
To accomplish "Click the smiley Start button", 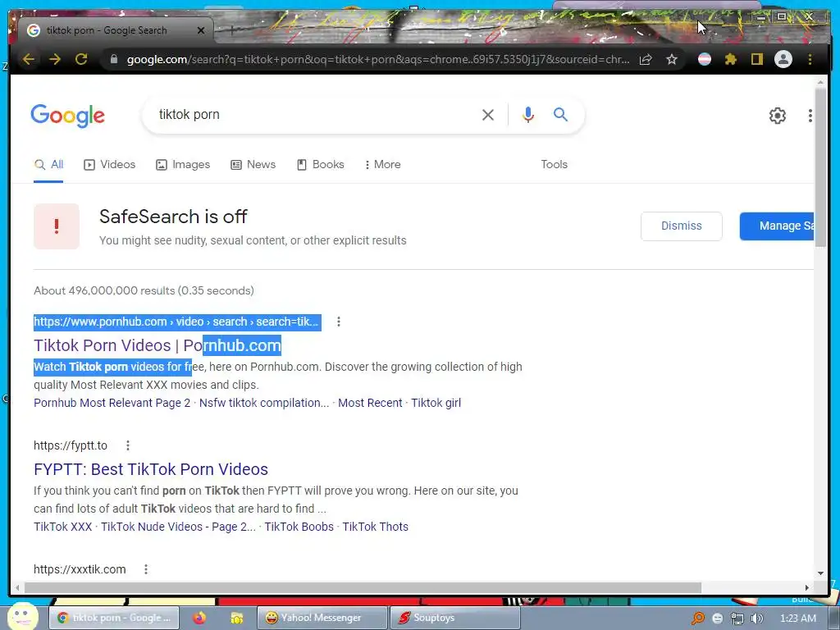I will (x=22, y=616).
